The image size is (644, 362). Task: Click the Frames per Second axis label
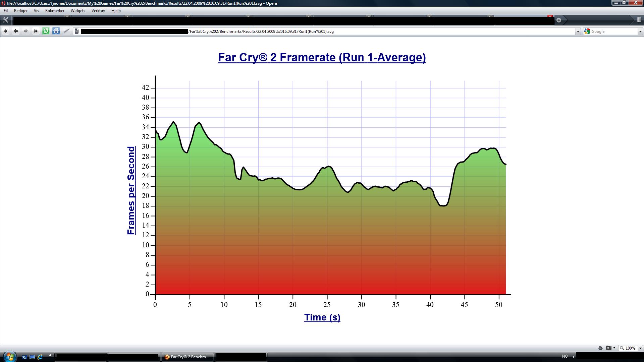coord(131,190)
